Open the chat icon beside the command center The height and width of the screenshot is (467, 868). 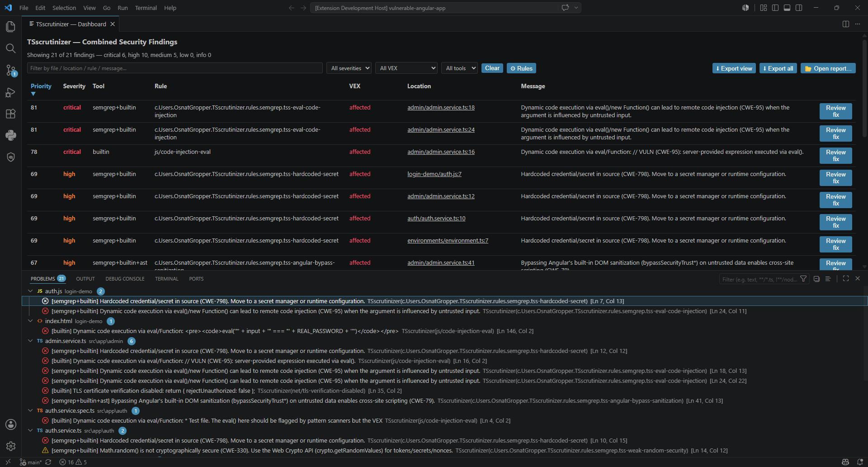565,8
